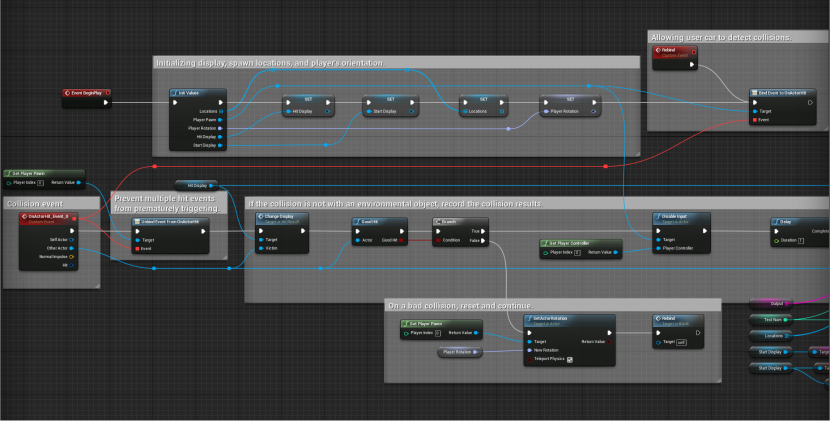Select the GoodHit function node header
This screenshot has width=830, height=421.
[380, 222]
